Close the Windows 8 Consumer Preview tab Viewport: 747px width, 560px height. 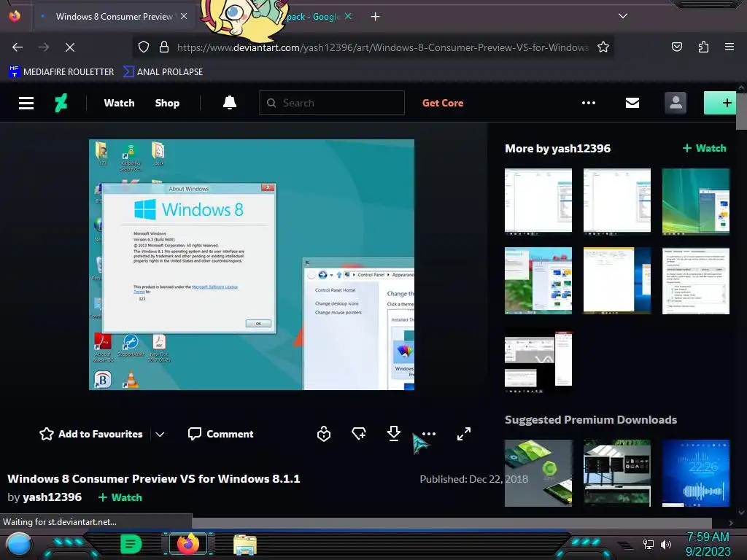coord(184,16)
